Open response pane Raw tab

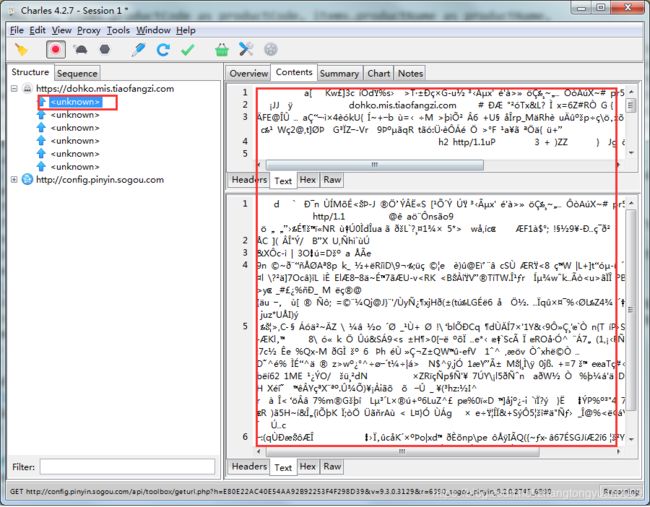coord(332,466)
